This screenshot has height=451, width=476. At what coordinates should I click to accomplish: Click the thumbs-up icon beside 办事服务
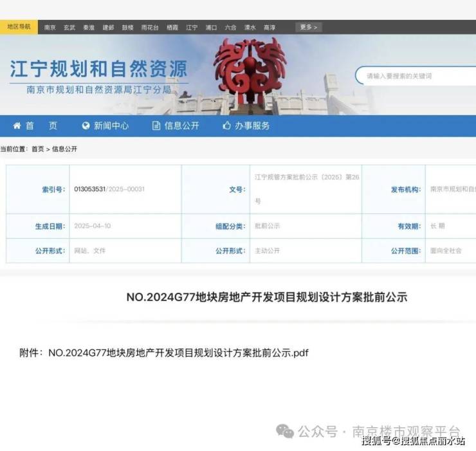(x=226, y=125)
